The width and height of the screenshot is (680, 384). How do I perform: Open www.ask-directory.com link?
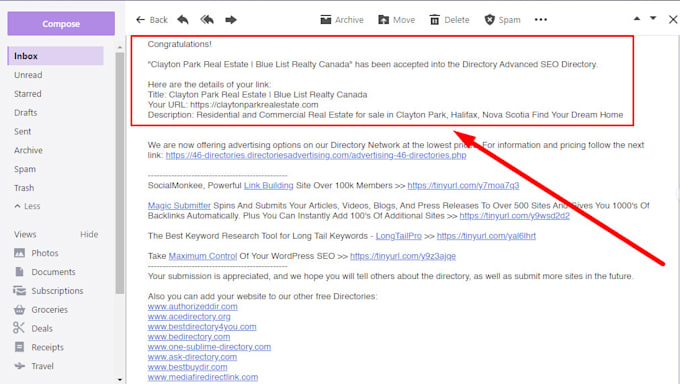click(x=192, y=357)
